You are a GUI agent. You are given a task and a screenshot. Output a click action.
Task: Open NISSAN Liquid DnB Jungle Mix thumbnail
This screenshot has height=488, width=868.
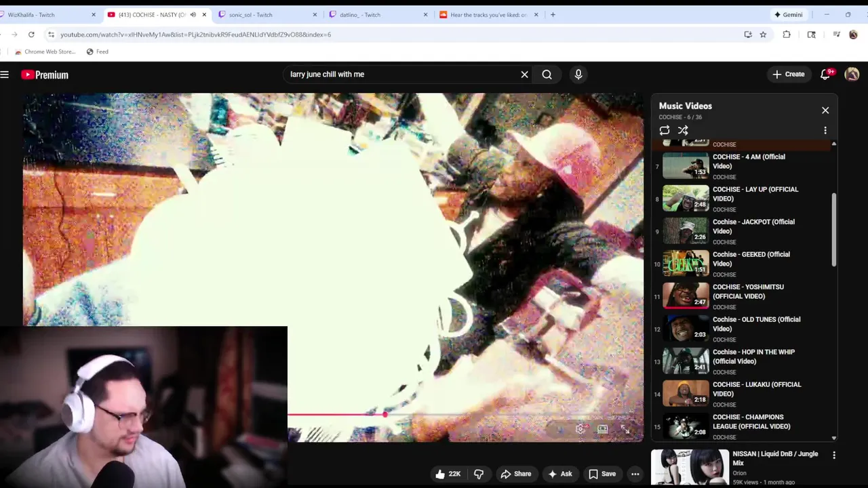click(x=690, y=467)
